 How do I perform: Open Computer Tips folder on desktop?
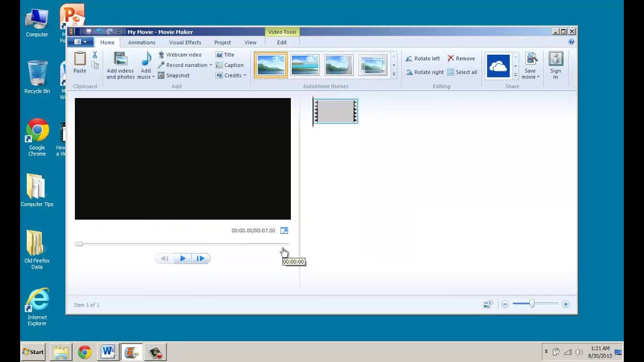(x=37, y=190)
